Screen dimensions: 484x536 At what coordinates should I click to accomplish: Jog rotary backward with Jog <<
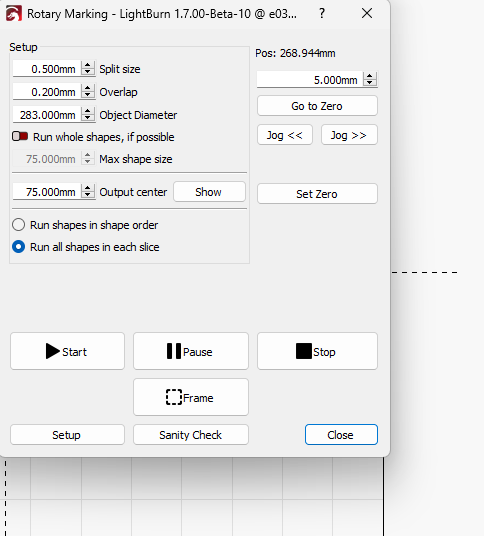(x=285, y=135)
